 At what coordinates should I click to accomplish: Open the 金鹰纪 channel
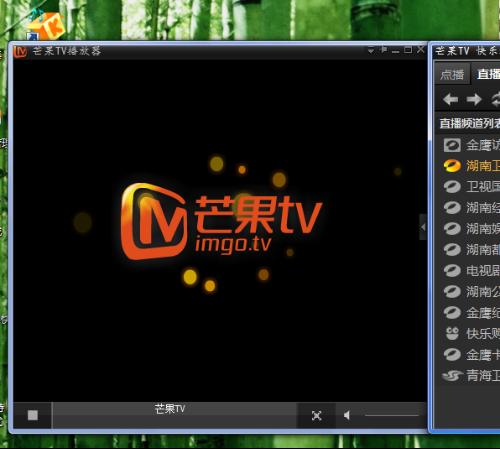pos(471,313)
